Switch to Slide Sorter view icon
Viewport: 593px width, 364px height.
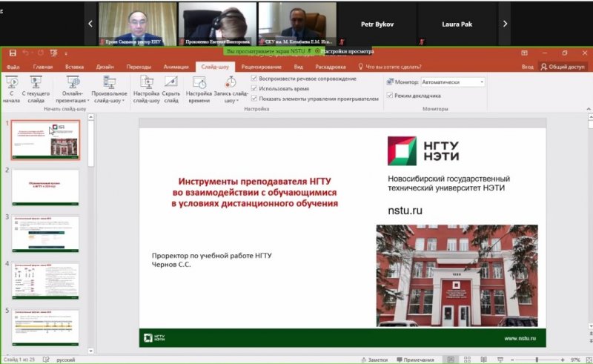click(468, 360)
